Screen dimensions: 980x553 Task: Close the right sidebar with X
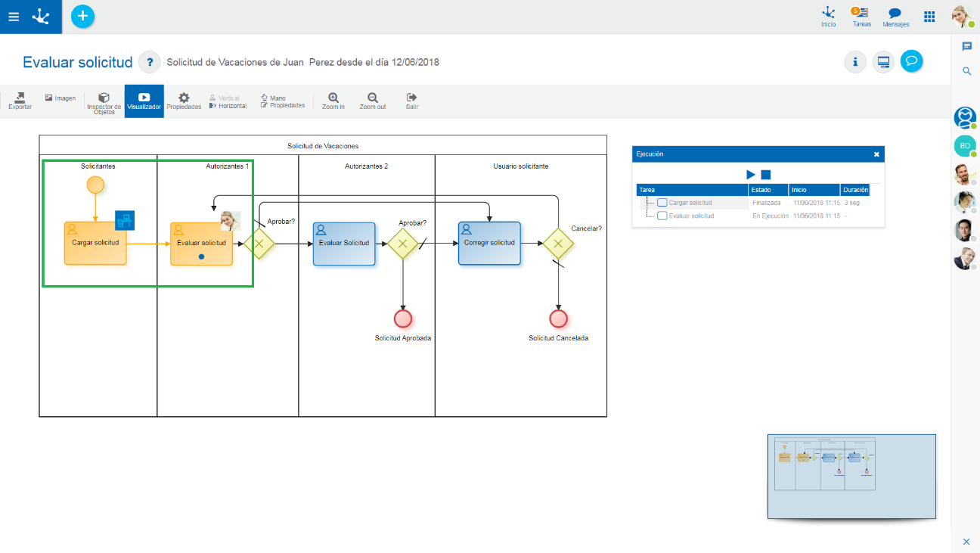[x=966, y=542]
